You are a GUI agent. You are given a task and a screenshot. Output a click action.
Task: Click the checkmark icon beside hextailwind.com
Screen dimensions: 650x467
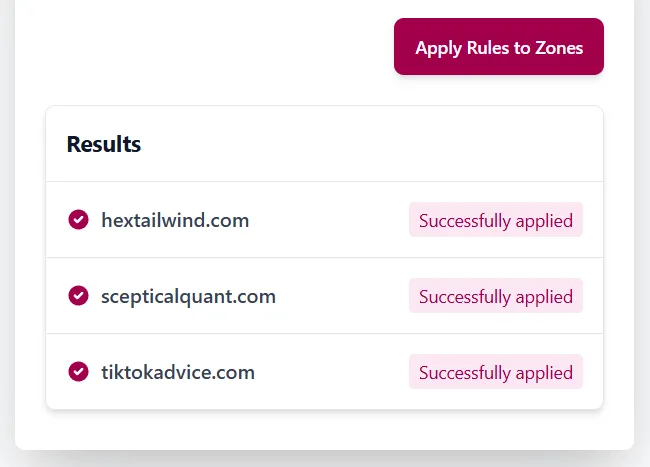coord(78,220)
